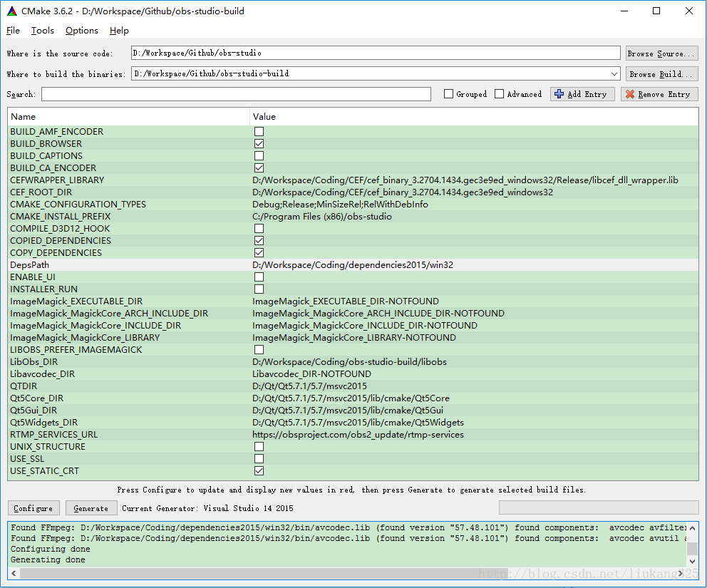Click ImageMagick_MagickCore_LIBRARY name
Image resolution: width=707 pixels, height=588 pixels.
[x=85, y=338]
